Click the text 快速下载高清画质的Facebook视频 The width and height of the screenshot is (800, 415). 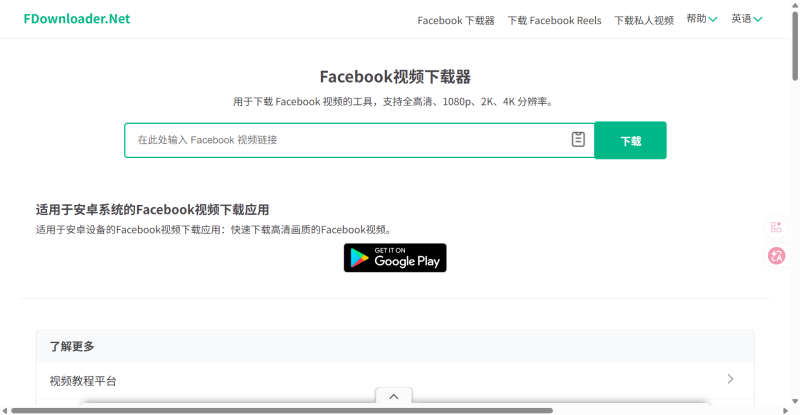point(311,230)
